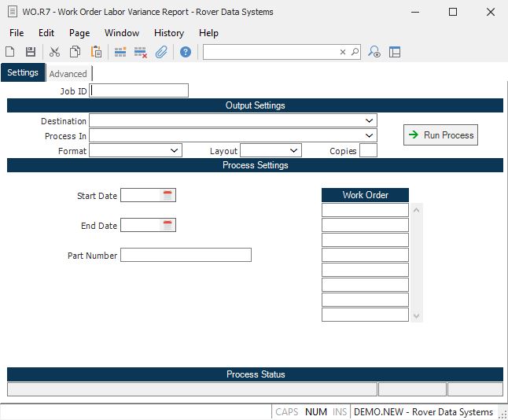Screen dimensions: 508x420
Task: Expand the Destination dropdown
Action: pyautogui.click(x=370, y=121)
